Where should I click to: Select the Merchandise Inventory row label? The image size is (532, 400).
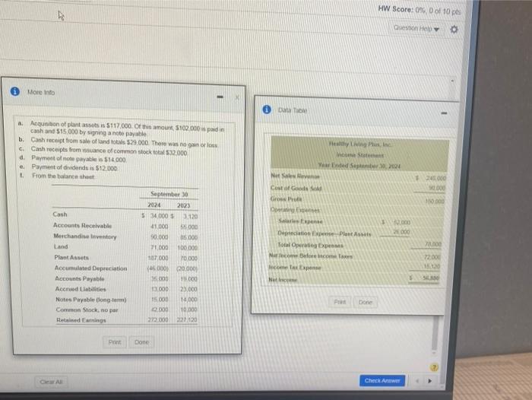click(85, 237)
